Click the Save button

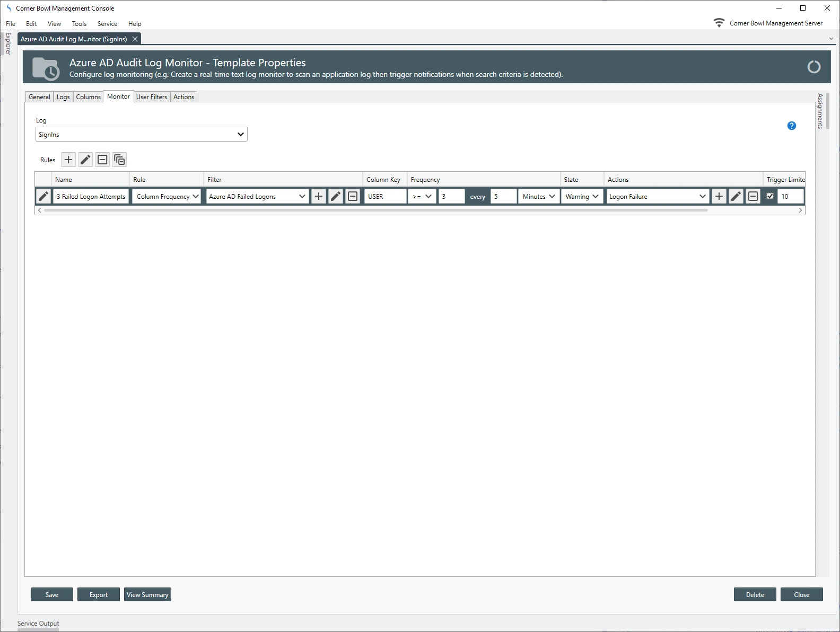point(52,594)
